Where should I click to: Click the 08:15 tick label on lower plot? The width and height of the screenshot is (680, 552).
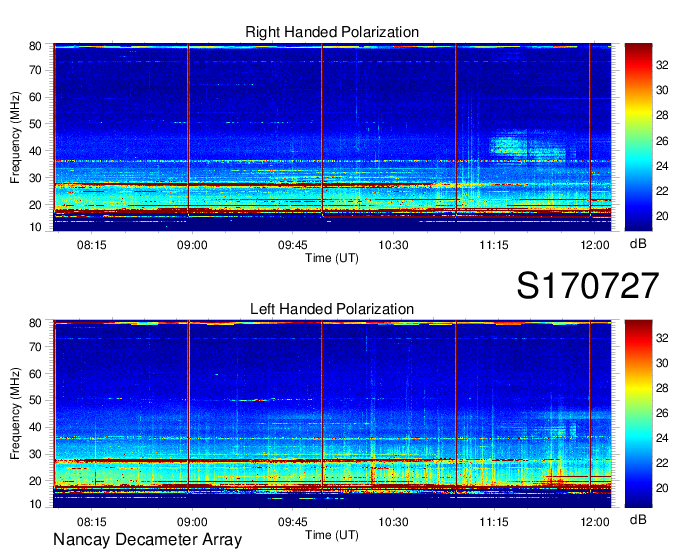pos(92,522)
